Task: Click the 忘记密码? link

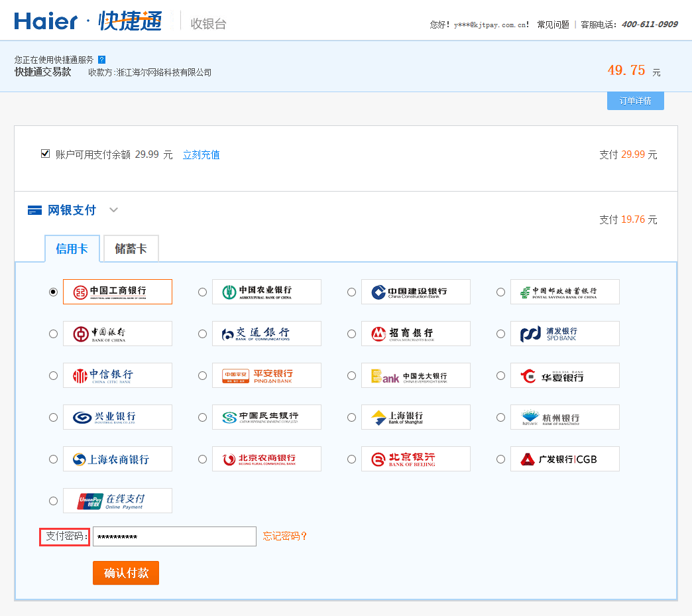Action: [284, 536]
